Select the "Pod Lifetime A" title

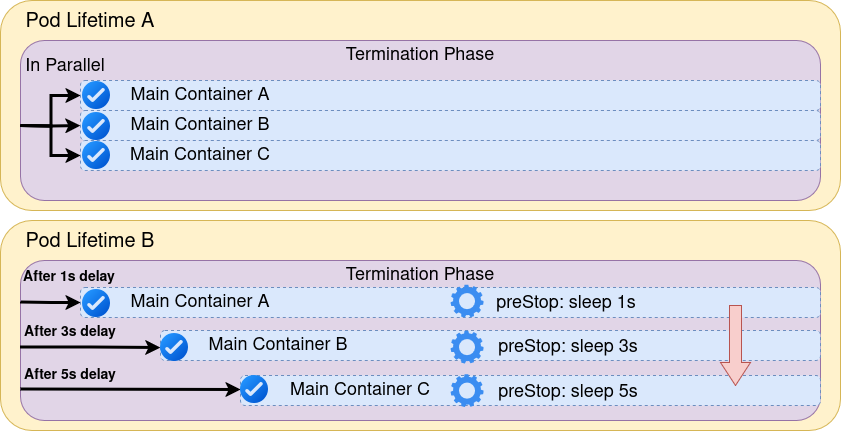click(90, 20)
